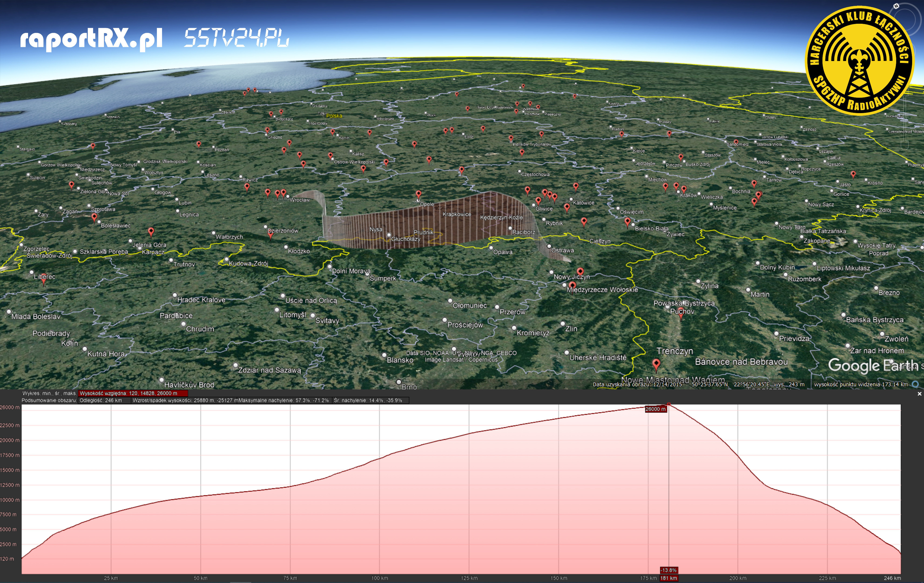Click the -13.8% slope label
This screenshot has width=924, height=583.
point(669,570)
